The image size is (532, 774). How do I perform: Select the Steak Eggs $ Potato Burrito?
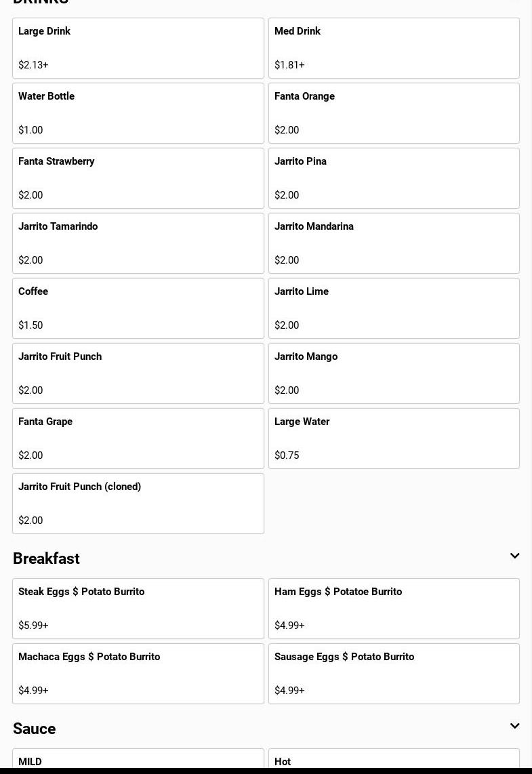138,609
